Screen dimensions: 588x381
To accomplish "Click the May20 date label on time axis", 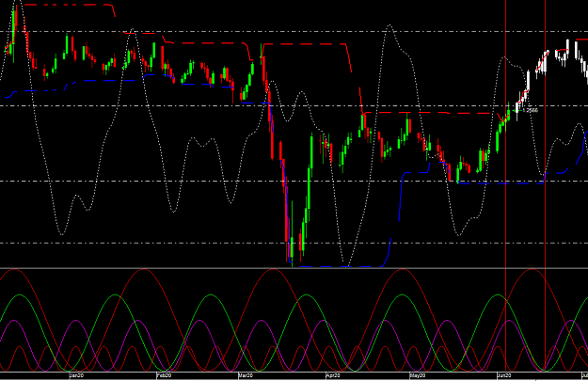I will tap(418, 375).
